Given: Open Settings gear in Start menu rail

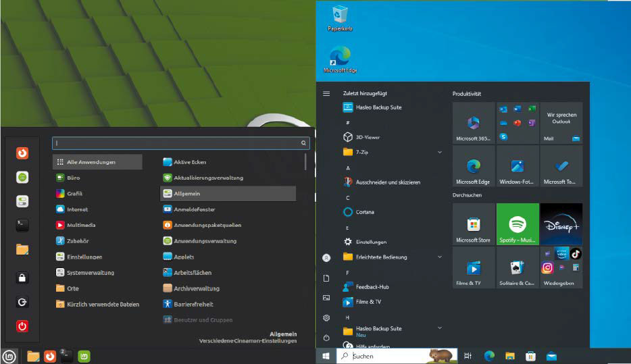Looking at the screenshot, I should 326,318.
